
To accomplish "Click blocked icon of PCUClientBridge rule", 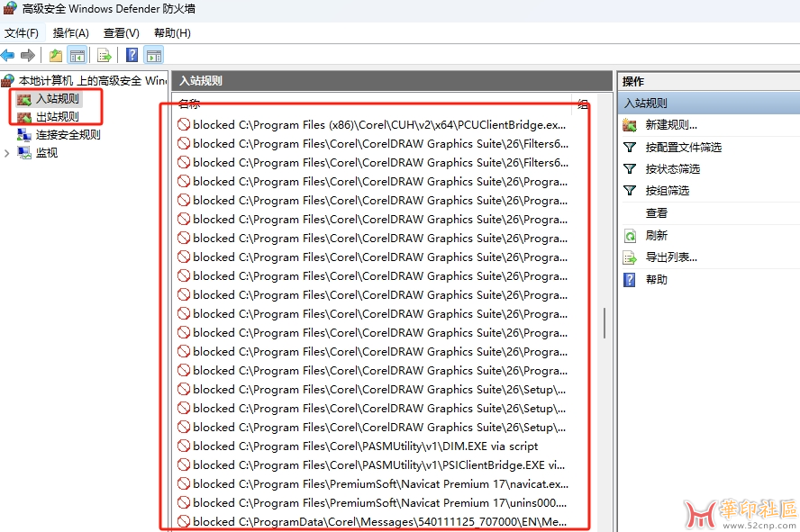I will pyautogui.click(x=184, y=124).
